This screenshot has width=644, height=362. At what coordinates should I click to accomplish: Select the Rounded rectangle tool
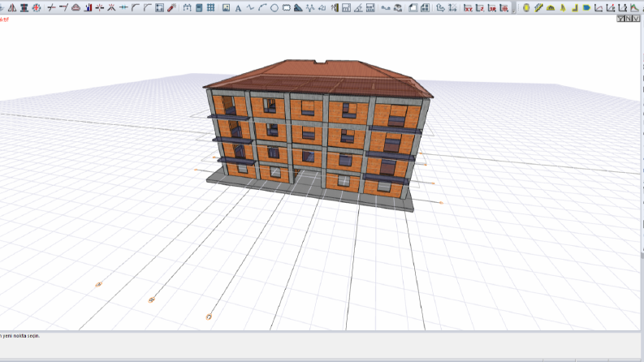coord(287,7)
